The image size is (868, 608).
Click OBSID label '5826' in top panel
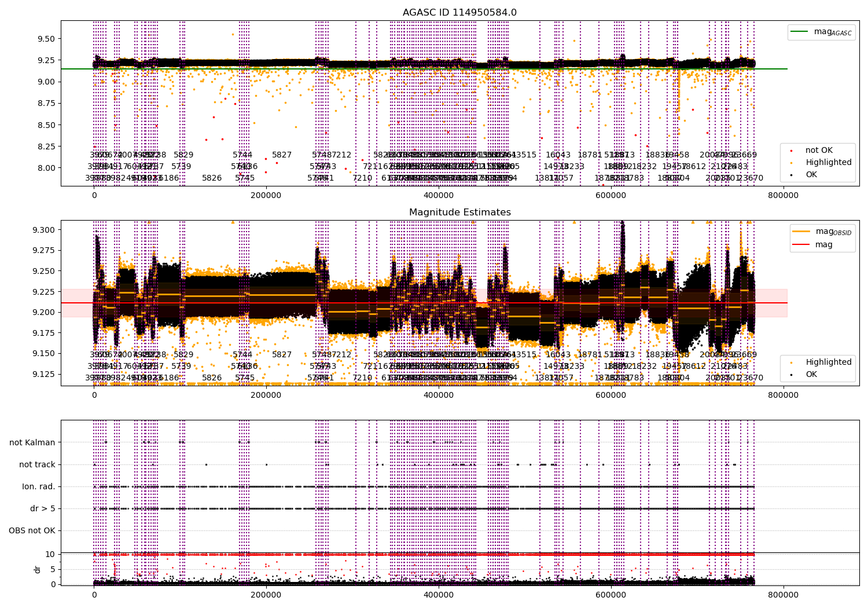(212, 178)
